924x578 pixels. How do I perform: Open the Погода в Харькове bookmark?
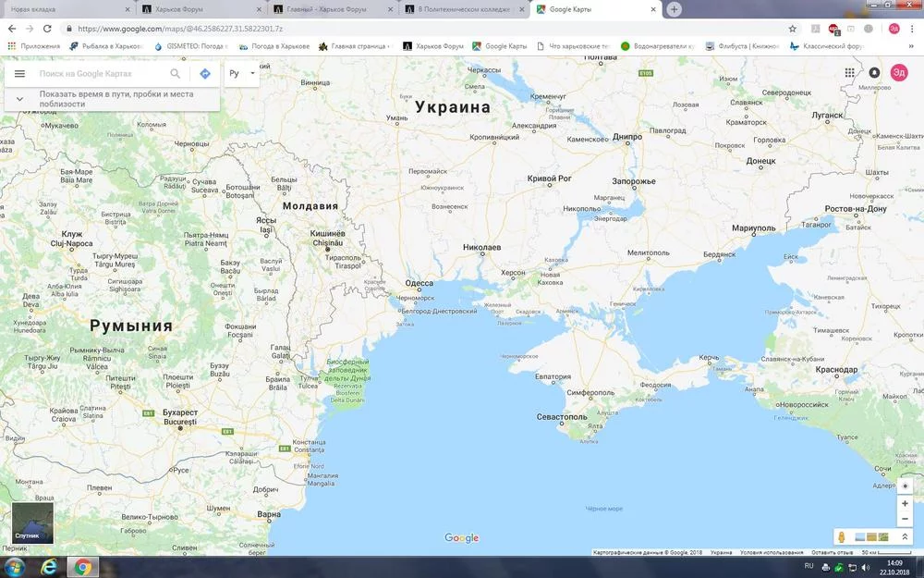274,46
